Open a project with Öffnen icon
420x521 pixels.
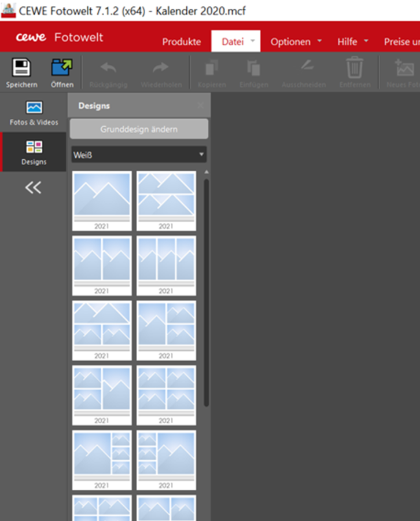[x=62, y=68]
